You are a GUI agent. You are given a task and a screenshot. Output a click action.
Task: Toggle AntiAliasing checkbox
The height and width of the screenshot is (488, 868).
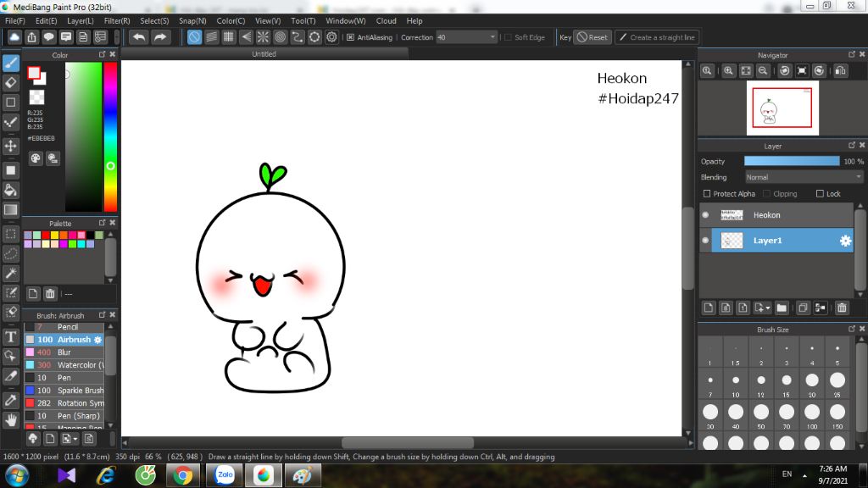(350, 37)
